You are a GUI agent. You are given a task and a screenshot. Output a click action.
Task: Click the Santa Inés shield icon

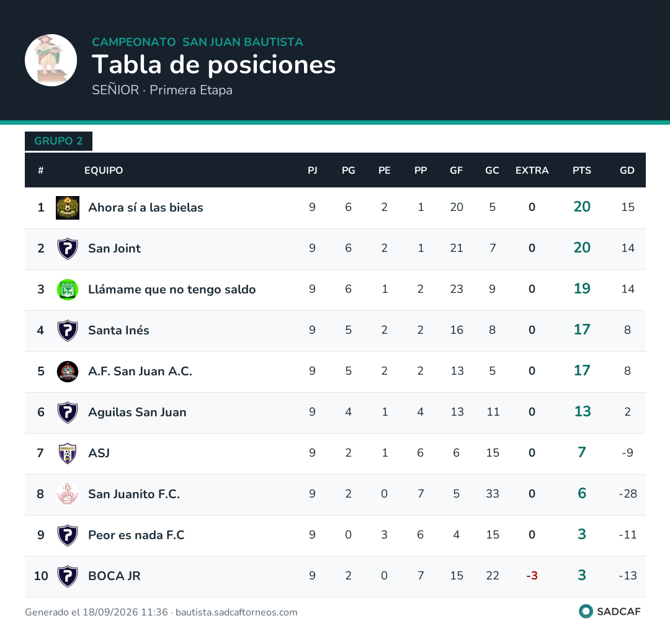click(x=68, y=331)
